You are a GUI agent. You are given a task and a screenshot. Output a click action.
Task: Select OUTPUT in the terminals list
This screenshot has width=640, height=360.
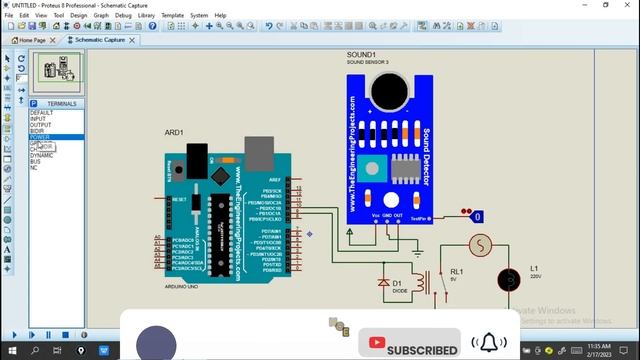tap(40, 125)
